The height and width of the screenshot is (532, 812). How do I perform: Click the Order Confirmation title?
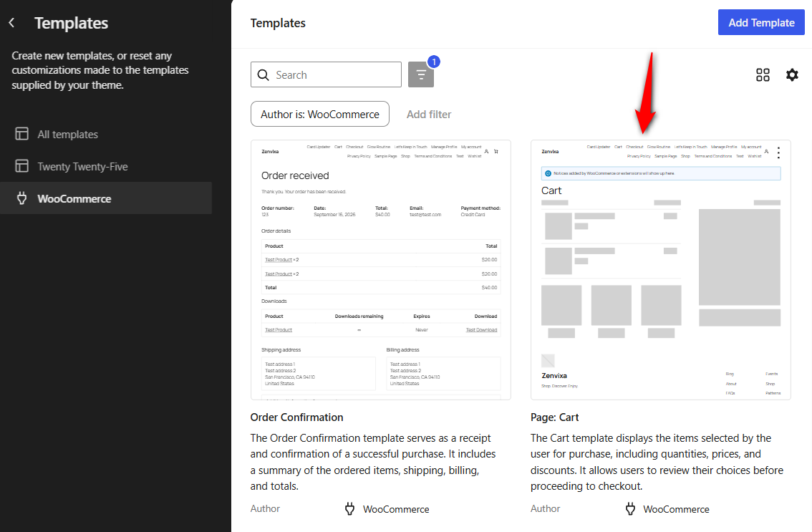tap(296, 417)
